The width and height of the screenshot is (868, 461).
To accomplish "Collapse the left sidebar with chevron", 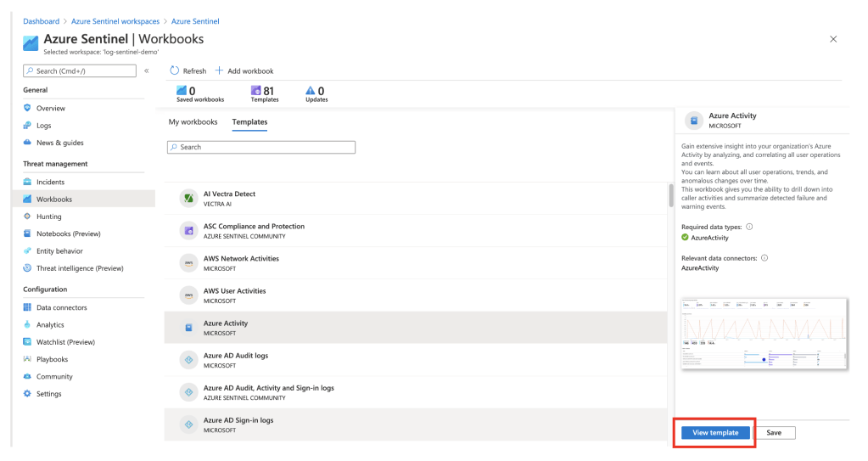I will (x=146, y=71).
